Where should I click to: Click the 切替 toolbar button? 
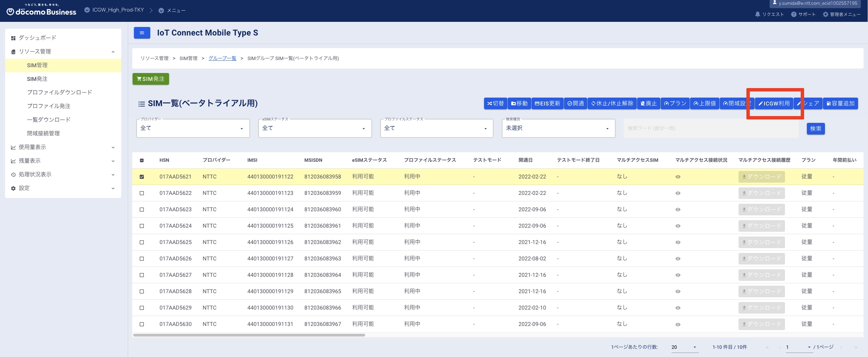495,103
